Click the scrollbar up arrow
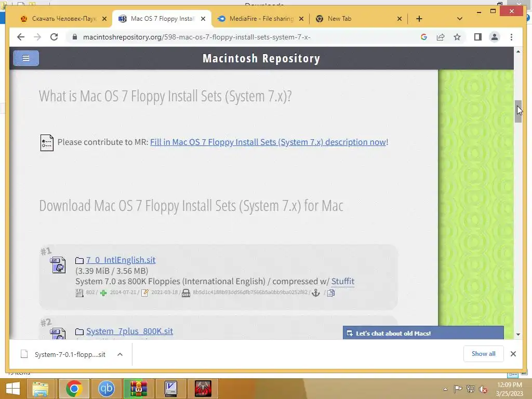 [x=518, y=51]
